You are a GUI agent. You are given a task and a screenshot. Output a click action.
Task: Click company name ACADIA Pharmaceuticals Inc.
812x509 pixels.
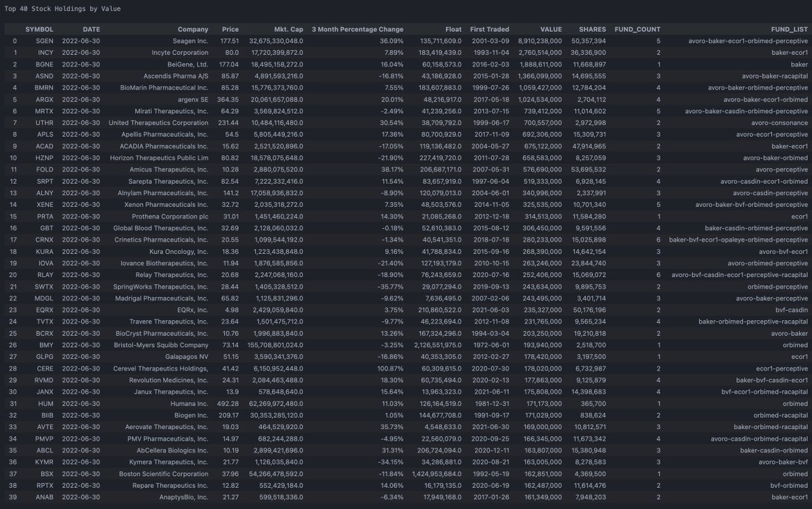pyautogui.click(x=164, y=146)
